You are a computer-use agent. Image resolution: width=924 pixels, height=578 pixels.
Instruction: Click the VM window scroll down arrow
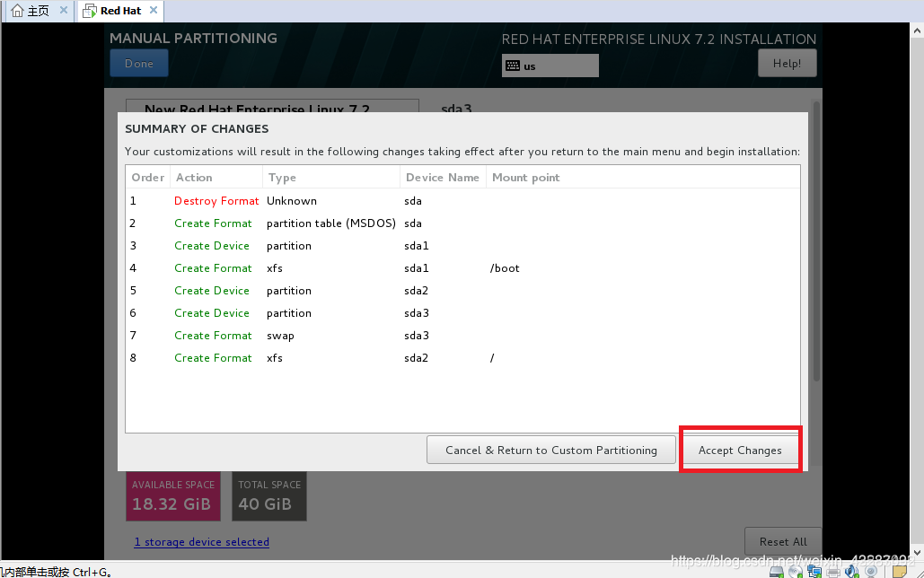tap(917, 553)
